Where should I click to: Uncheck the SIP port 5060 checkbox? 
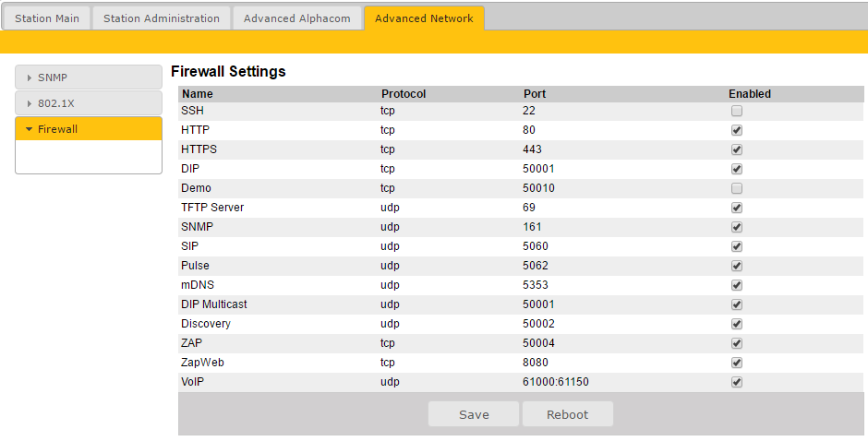pos(737,246)
